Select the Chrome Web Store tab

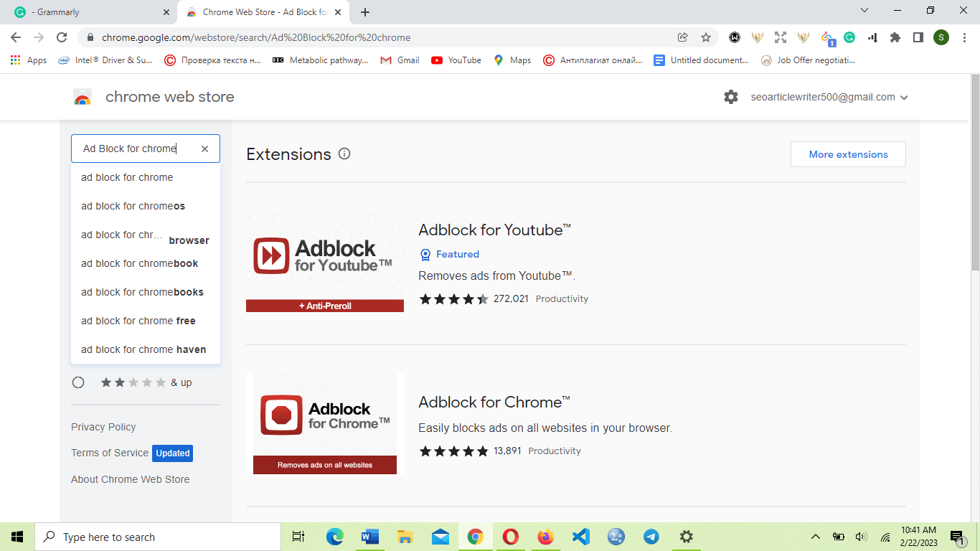(x=262, y=12)
